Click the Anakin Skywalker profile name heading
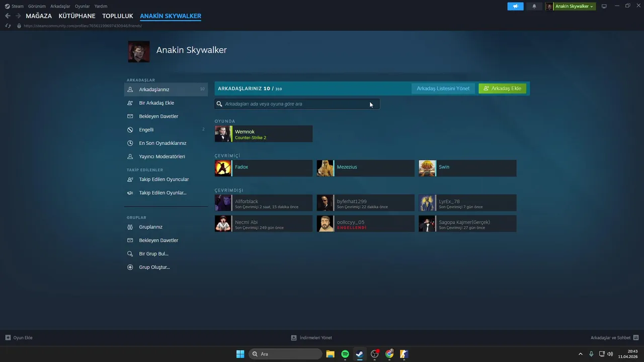This screenshot has height=362, width=644. (x=192, y=50)
